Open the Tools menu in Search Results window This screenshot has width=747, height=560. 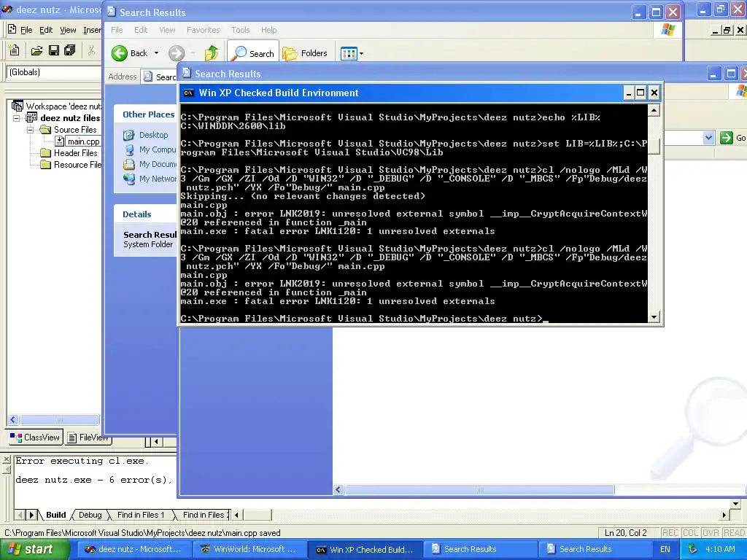pos(241,29)
